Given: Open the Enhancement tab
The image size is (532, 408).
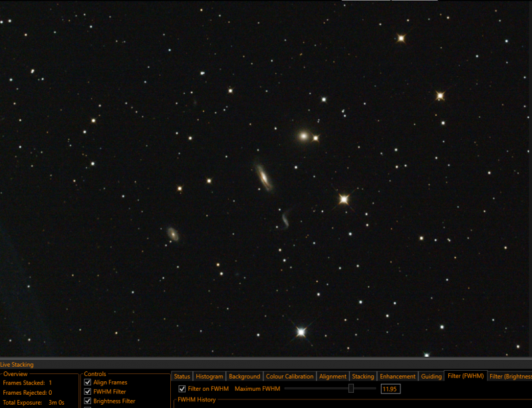Looking at the screenshot, I should 397,377.
